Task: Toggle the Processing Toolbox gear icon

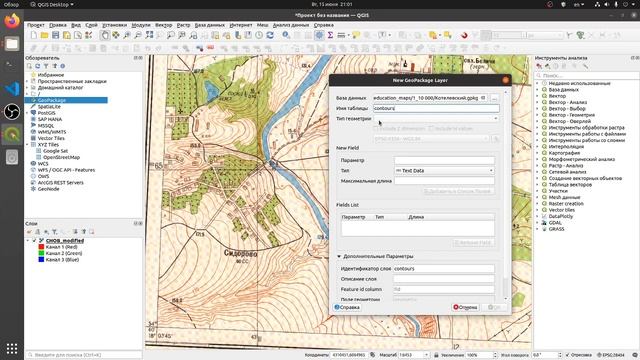Action: pos(319,36)
